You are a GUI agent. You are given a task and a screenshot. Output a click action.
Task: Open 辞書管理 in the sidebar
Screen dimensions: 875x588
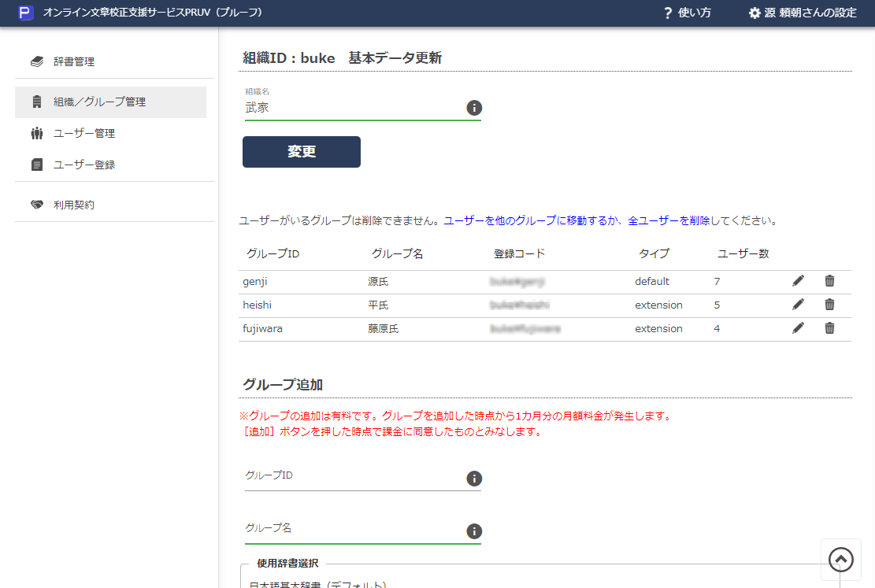coord(74,61)
